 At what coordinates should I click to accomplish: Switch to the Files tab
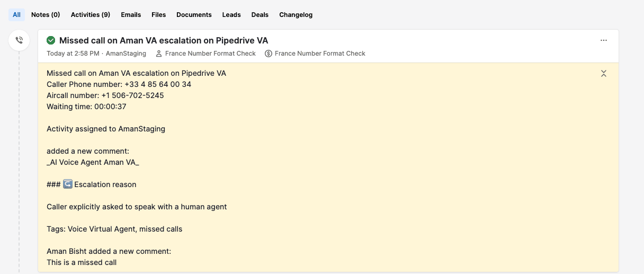pos(159,15)
